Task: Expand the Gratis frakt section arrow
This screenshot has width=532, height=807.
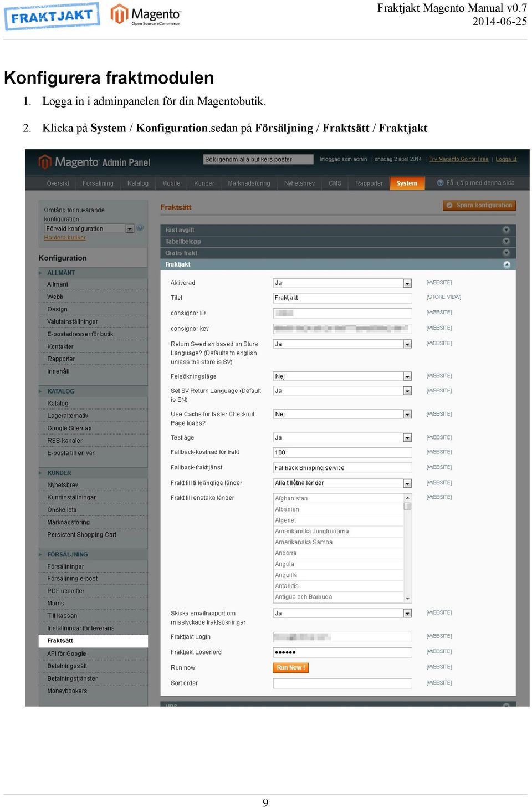Action: (506, 253)
